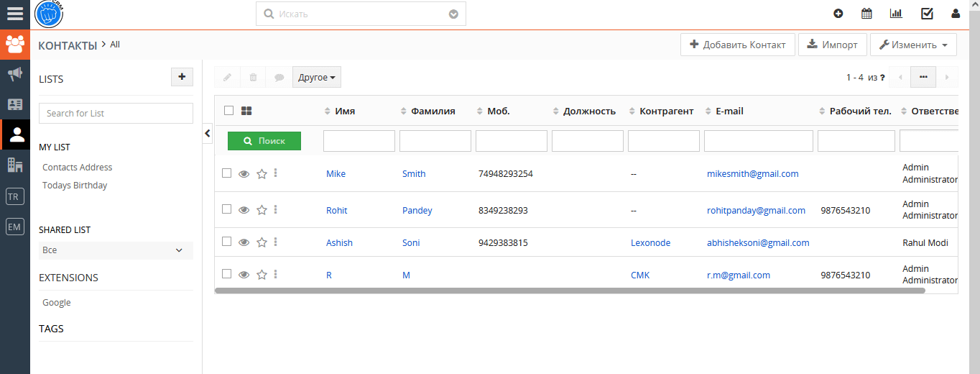Click the horizontal table scrollbar
This screenshot has height=374, width=980.
(x=570, y=291)
